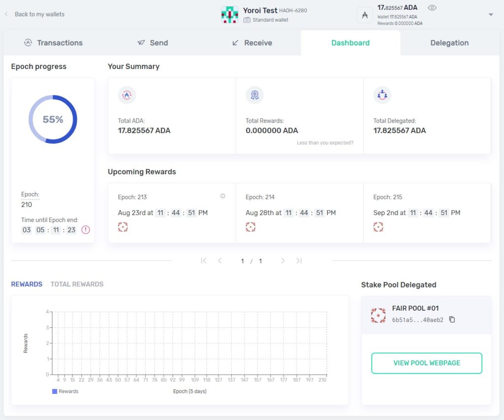Go to previous page of upcoming rewards
Screen dimensions: 504x420
(220, 261)
